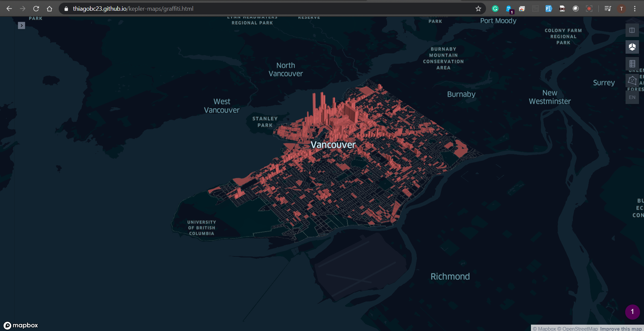
Task: Open the Ghostery extension
Action: click(508, 9)
